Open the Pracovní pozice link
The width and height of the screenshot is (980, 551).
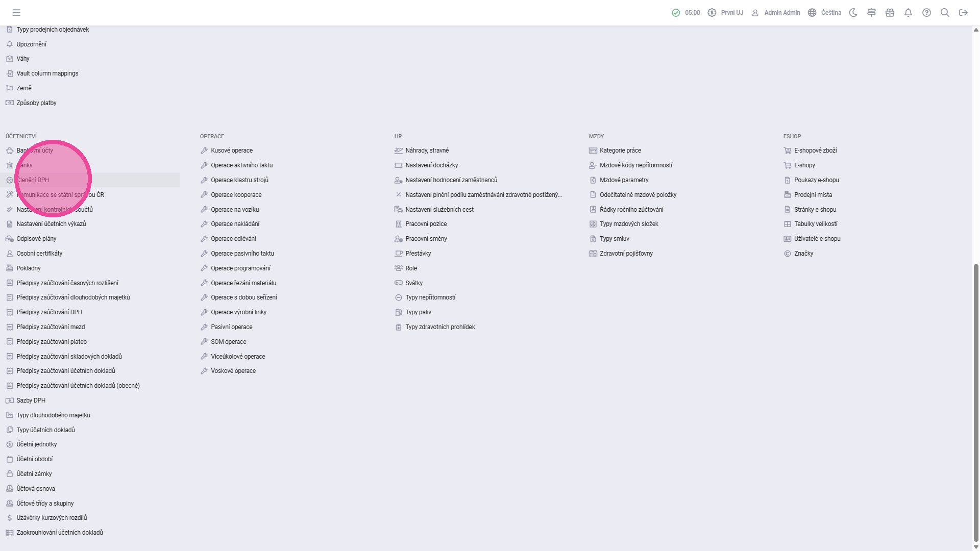(x=426, y=224)
